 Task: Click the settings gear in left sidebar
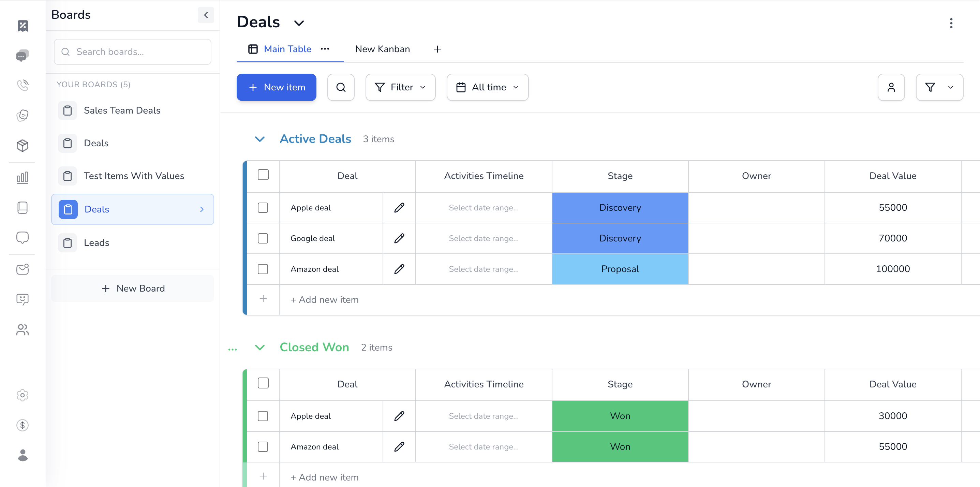[x=23, y=395]
